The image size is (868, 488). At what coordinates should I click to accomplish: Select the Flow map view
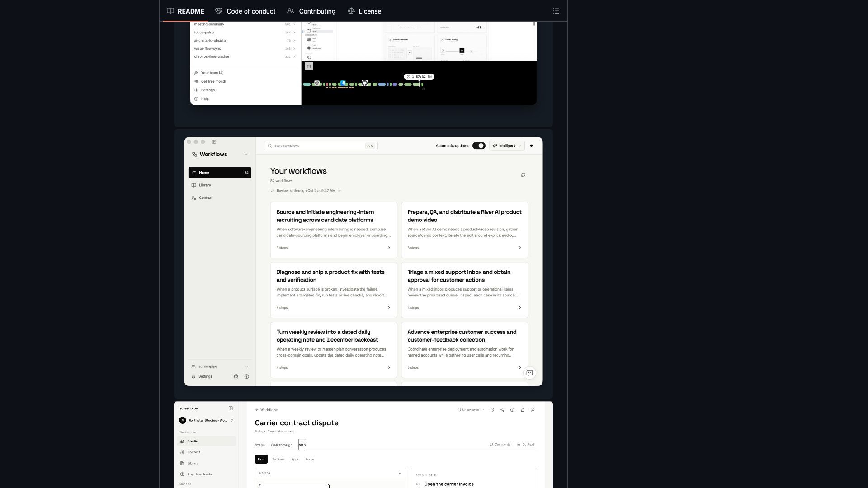[261, 459]
